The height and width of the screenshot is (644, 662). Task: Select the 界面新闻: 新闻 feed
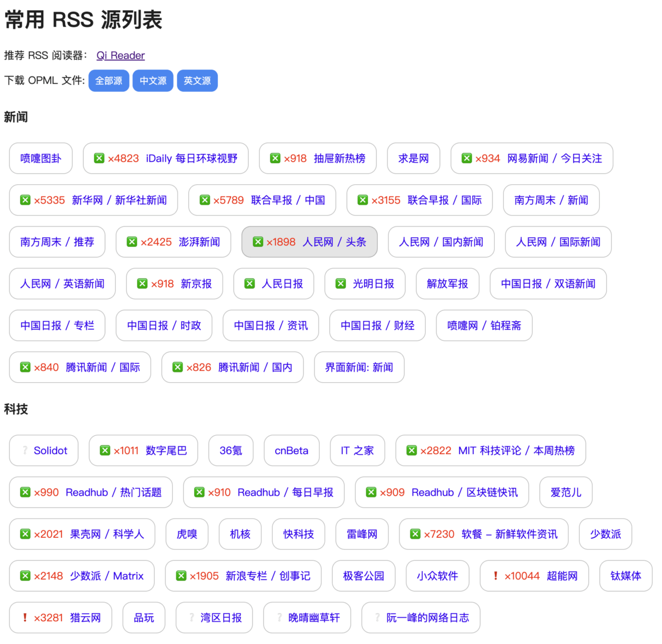[359, 367]
